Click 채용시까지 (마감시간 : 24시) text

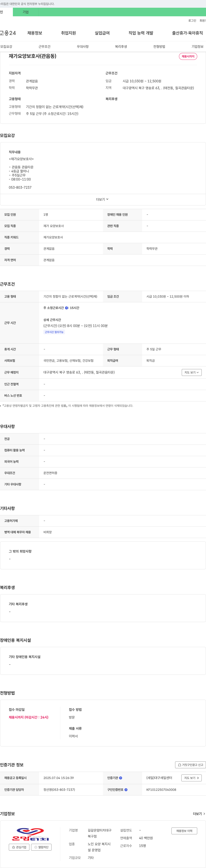[29, 717]
